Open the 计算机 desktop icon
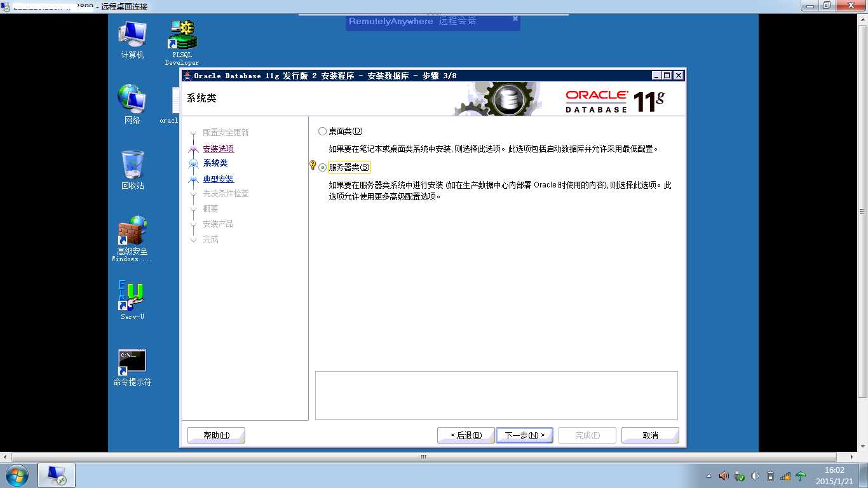 tap(132, 41)
